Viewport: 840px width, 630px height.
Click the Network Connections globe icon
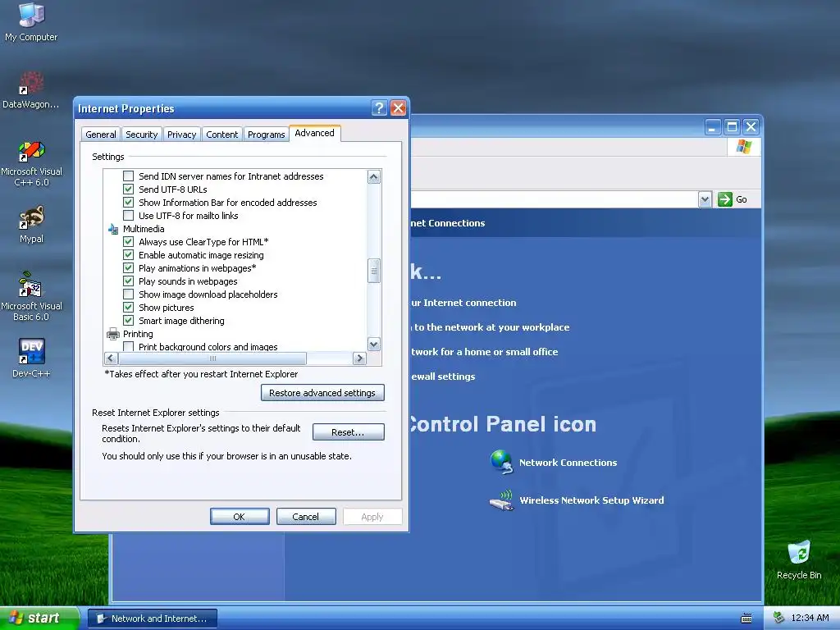tap(502, 462)
